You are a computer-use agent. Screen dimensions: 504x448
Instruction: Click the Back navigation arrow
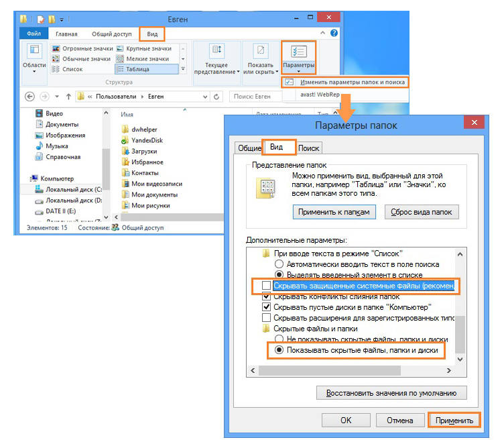(29, 97)
